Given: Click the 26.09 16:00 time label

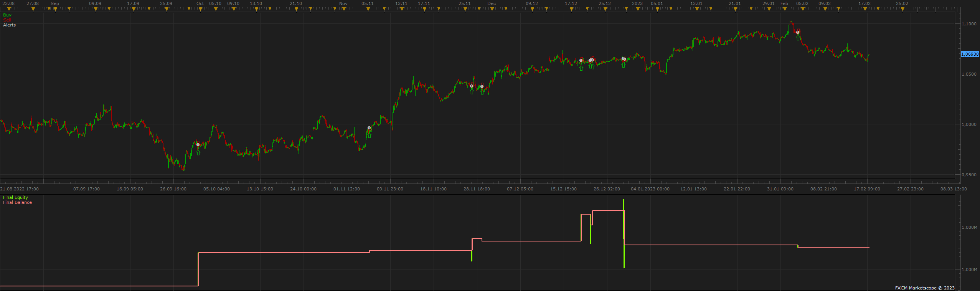Looking at the screenshot, I should (x=173, y=189).
